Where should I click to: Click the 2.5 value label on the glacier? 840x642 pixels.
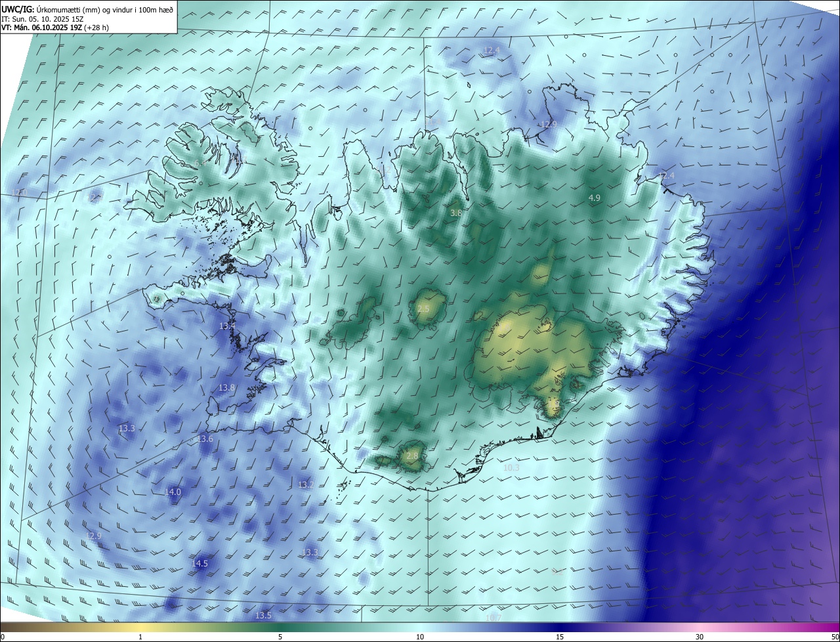(423, 309)
